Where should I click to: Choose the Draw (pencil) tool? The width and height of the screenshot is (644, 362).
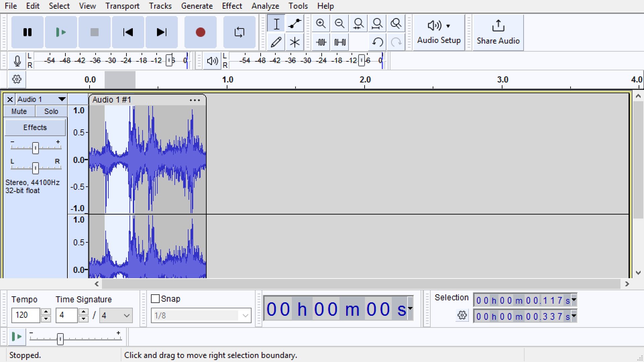[276, 42]
